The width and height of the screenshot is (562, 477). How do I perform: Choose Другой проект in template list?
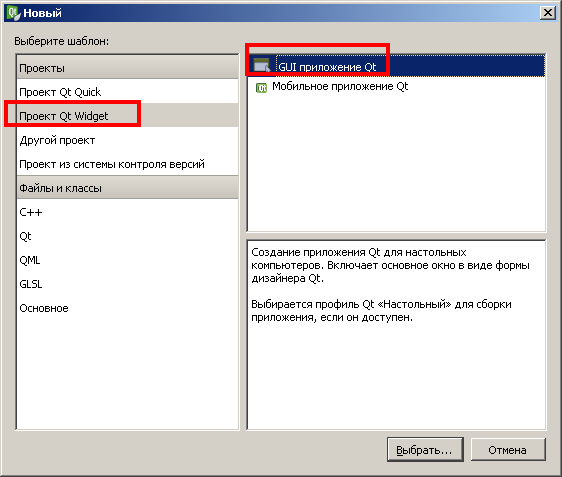pos(127,140)
